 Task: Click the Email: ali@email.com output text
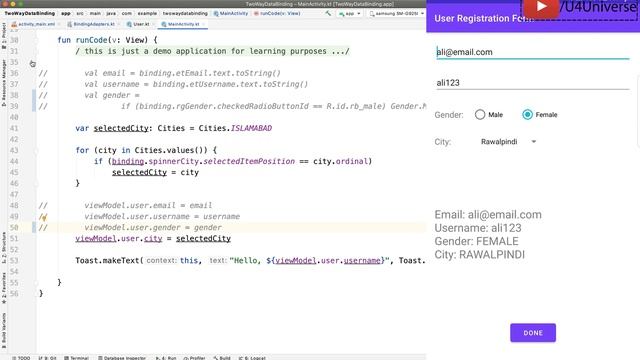488,215
